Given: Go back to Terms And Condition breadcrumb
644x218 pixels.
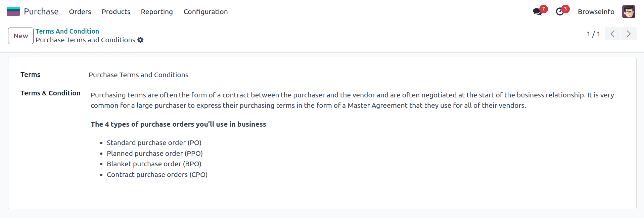Looking at the screenshot, I should [x=67, y=31].
